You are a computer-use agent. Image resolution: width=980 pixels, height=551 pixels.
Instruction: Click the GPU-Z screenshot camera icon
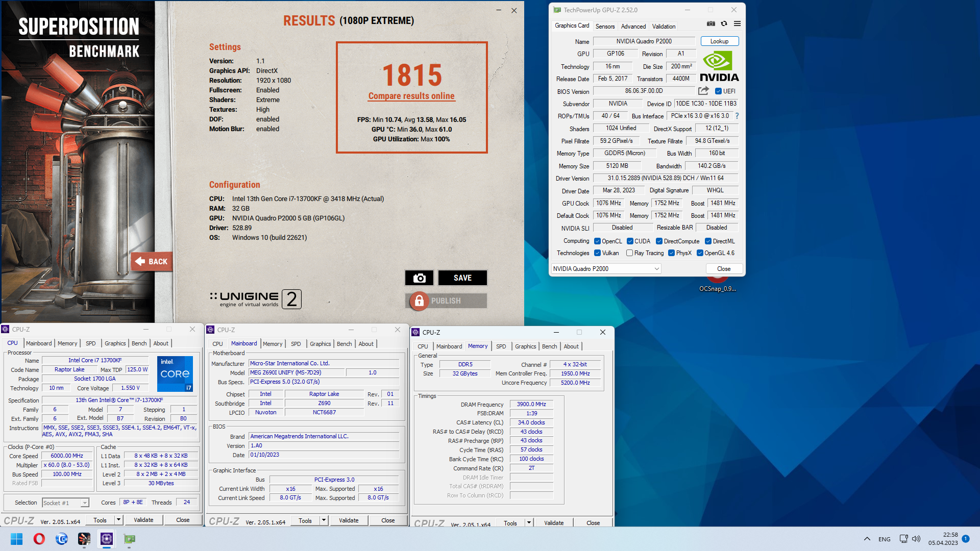(x=710, y=24)
